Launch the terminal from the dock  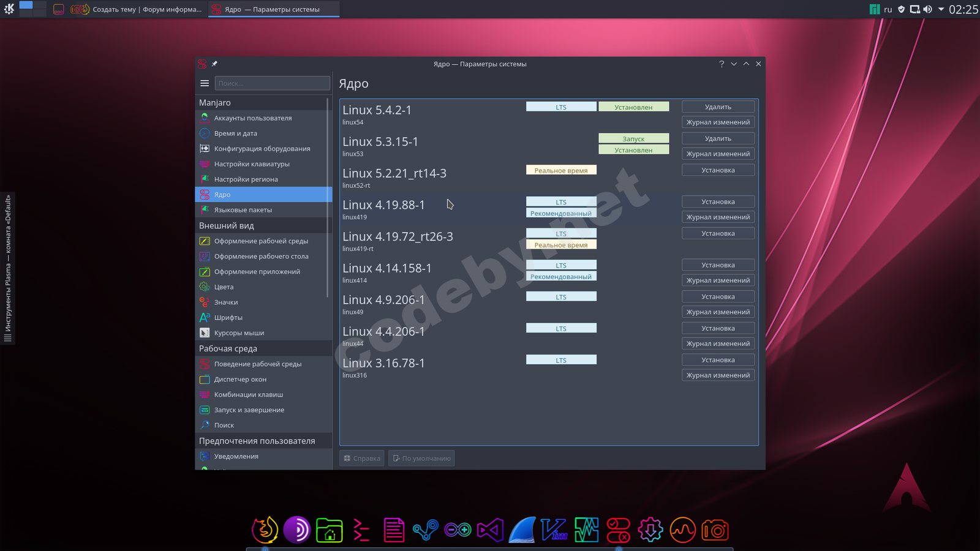[x=361, y=530]
